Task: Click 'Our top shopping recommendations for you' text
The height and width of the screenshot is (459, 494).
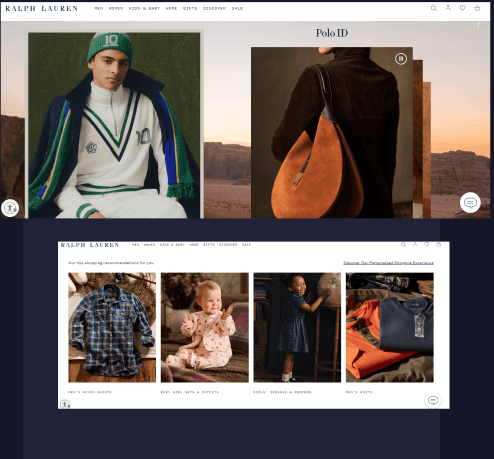Action: [x=111, y=263]
